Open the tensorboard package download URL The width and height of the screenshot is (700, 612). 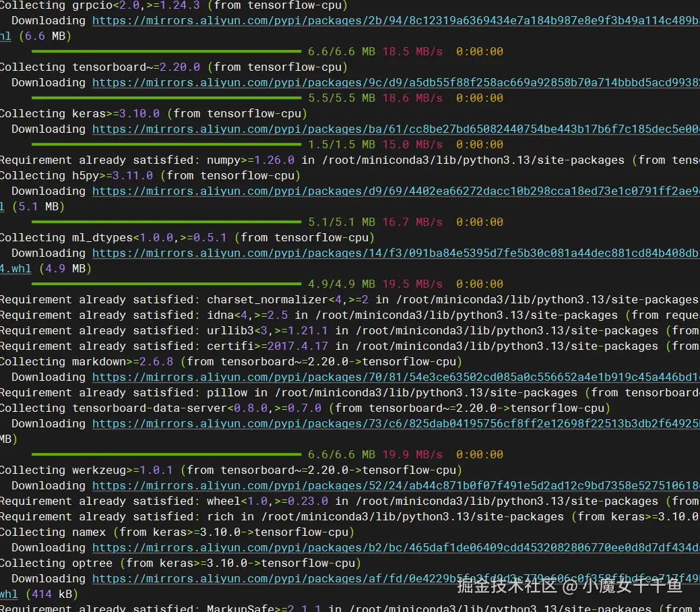tap(396, 83)
